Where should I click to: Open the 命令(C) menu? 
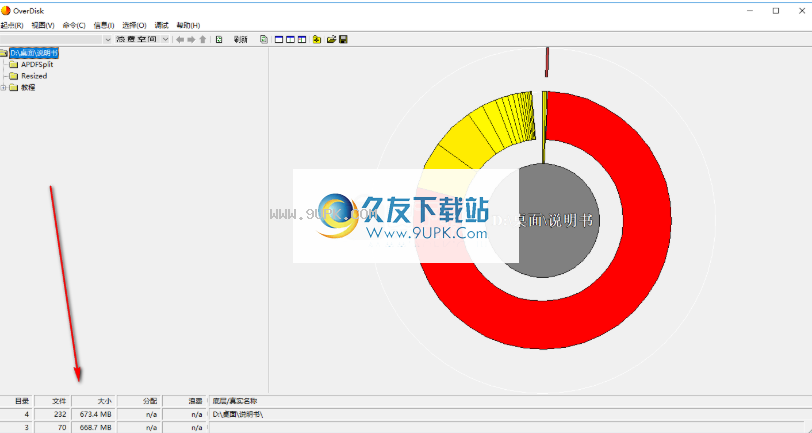(x=74, y=25)
